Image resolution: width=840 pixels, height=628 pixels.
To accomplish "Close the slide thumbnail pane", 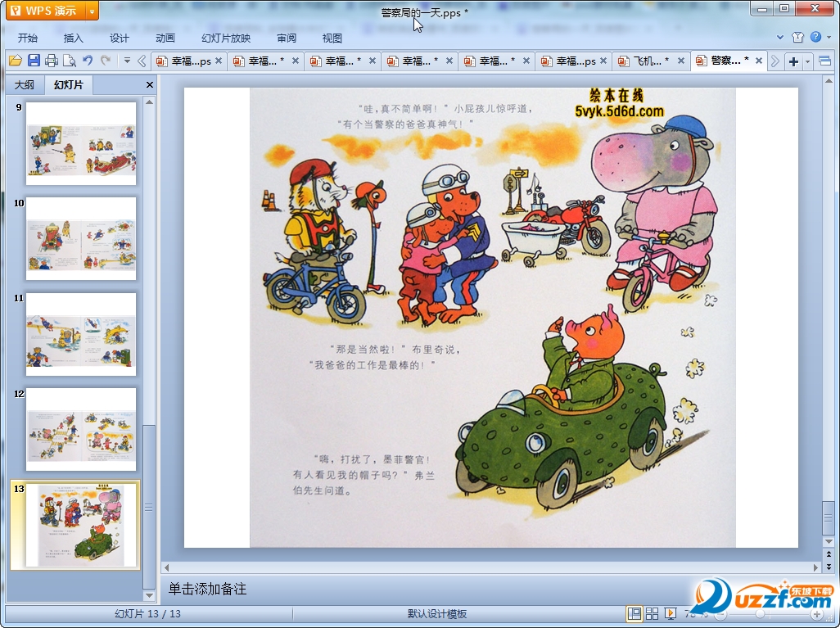I will click(150, 84).
